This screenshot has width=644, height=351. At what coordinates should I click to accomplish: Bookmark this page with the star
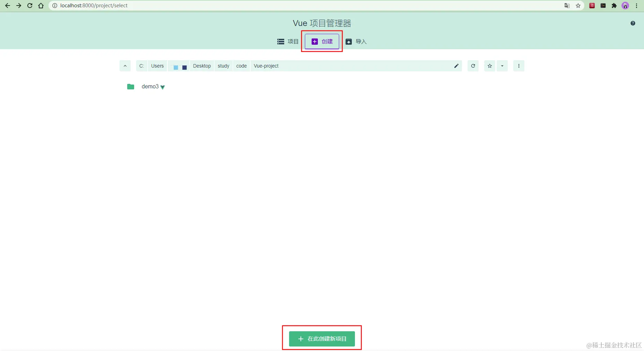[x=578, y=6]
